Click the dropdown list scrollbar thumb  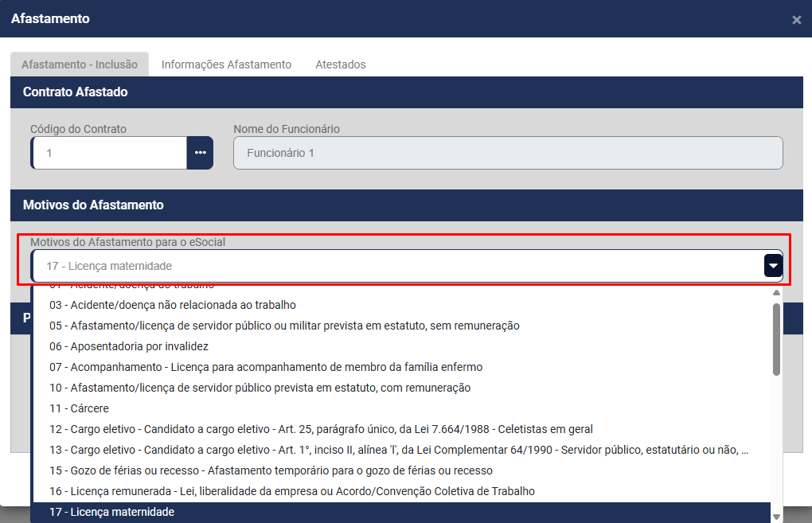pos(776,339)
